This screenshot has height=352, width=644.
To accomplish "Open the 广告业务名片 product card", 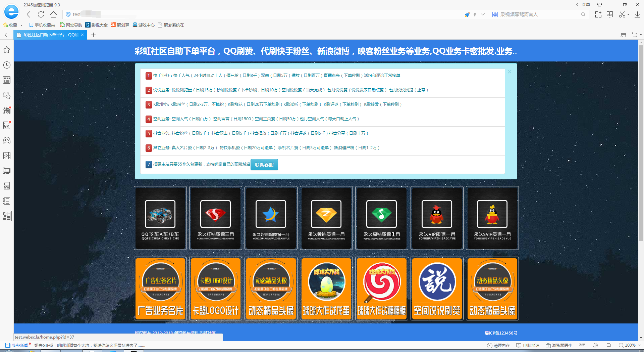I will [x=160, y=289].
